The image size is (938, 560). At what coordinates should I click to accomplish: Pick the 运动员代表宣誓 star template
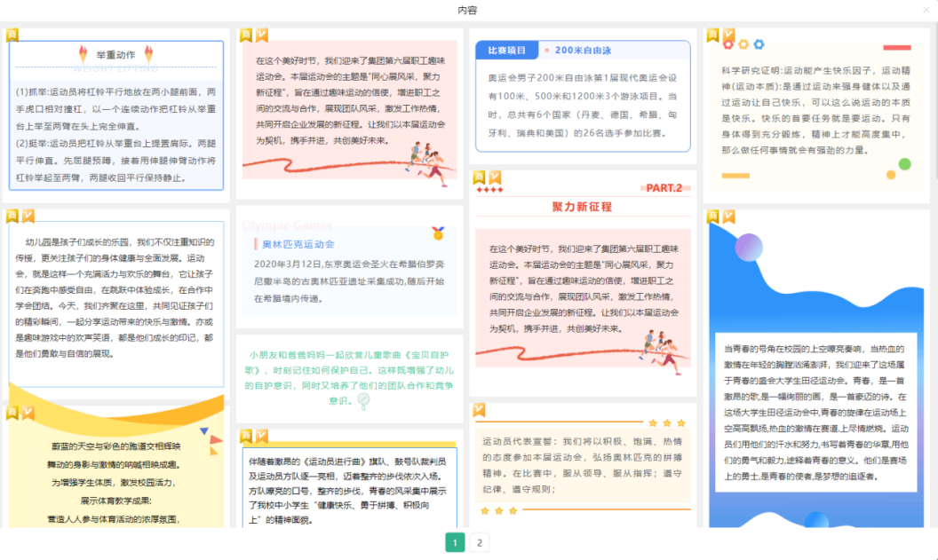point(583,466)
